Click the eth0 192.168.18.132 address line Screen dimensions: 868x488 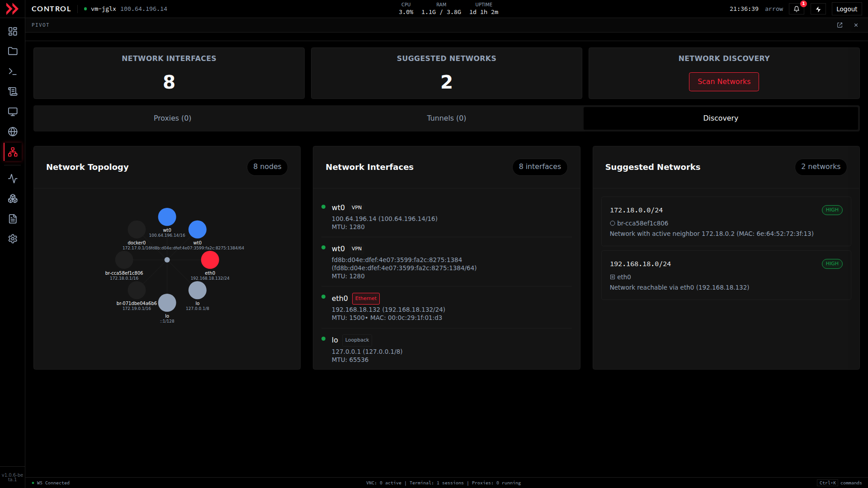tap(388, 310)
